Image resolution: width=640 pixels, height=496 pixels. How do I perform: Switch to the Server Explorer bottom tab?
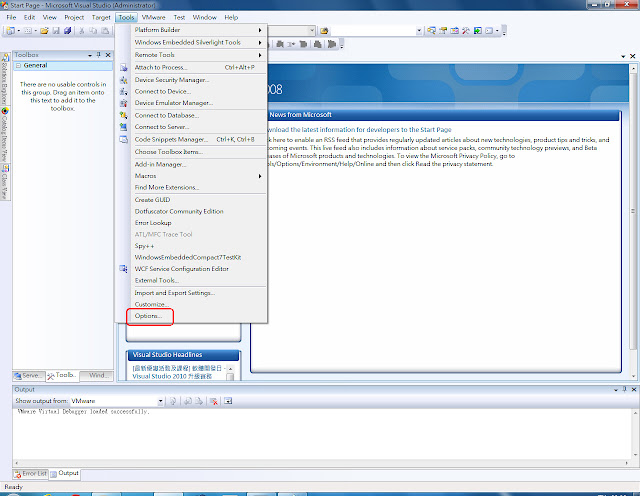point(28,375)
